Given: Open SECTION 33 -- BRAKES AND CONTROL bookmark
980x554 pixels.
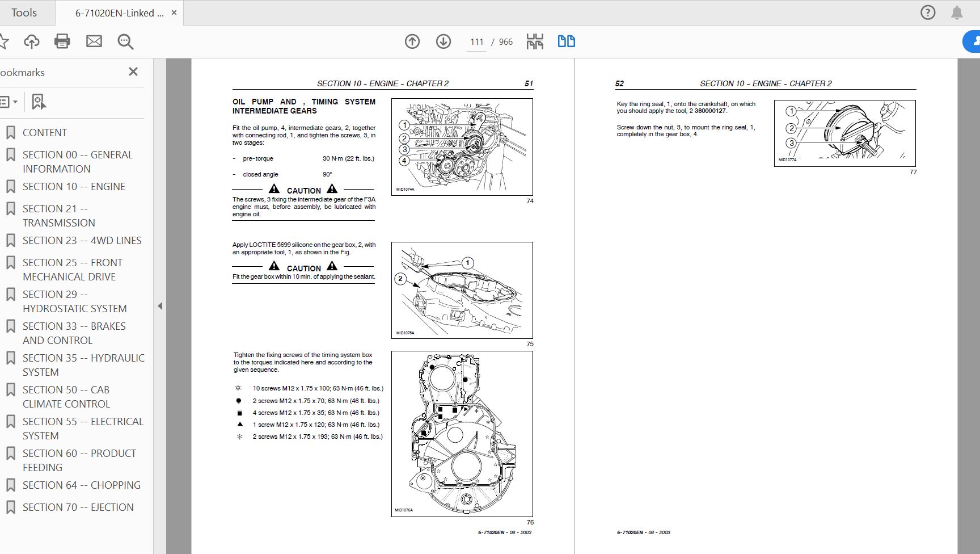Looking at the screenshot, I should (x=74, y=333).
